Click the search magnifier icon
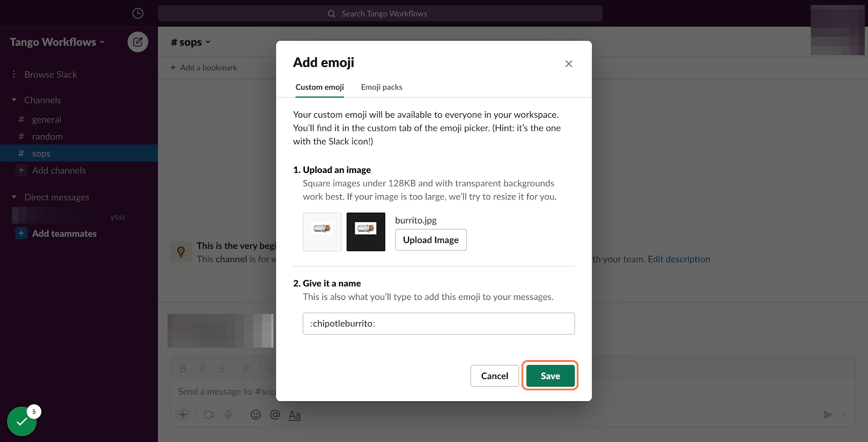 (331, 14)
